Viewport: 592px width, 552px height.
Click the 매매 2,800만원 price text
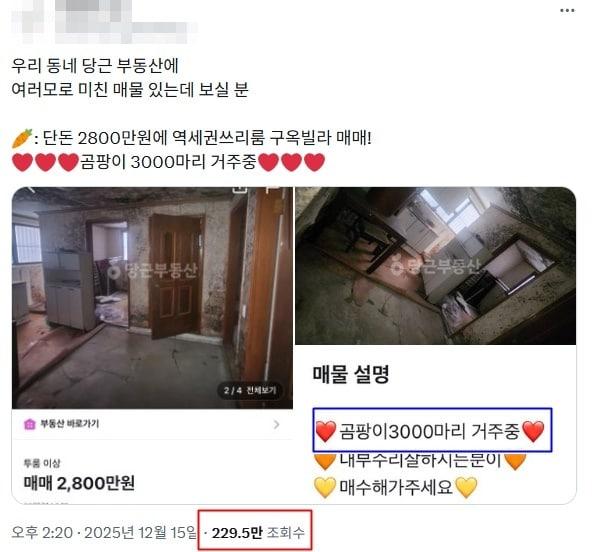pyautogui.click(x=79, y=483)
